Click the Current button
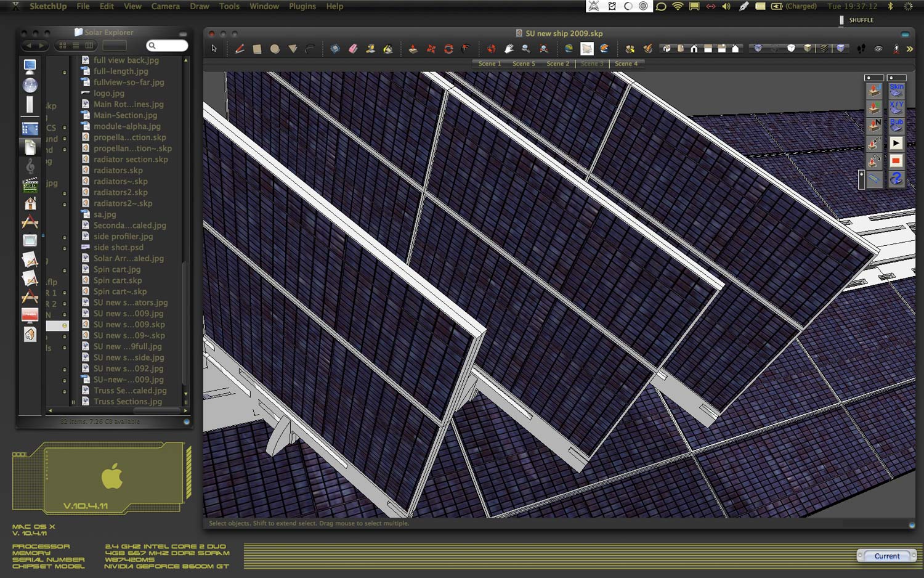Viewport: 924px width, 578px height. tap(887, 556)
